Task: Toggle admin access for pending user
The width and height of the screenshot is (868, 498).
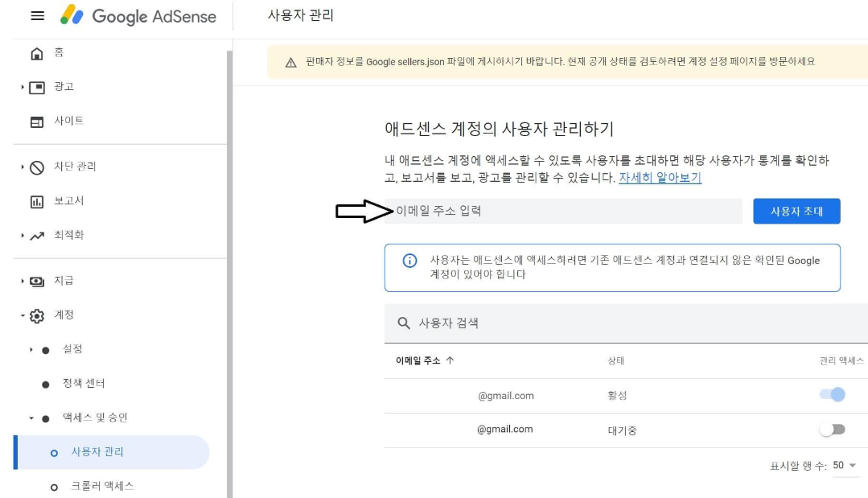Action: [x=832, y=430]
